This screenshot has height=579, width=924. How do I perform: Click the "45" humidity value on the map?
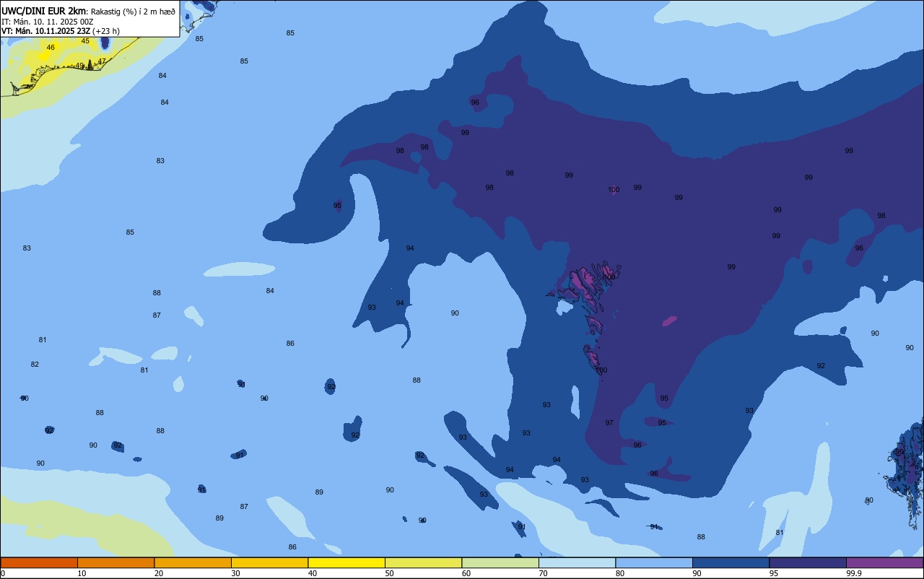click(x=85, y=41)
